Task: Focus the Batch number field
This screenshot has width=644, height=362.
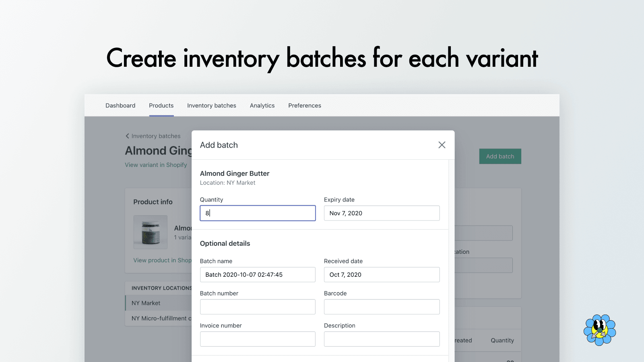Action: pyautogui.click(x=258, y=307)
